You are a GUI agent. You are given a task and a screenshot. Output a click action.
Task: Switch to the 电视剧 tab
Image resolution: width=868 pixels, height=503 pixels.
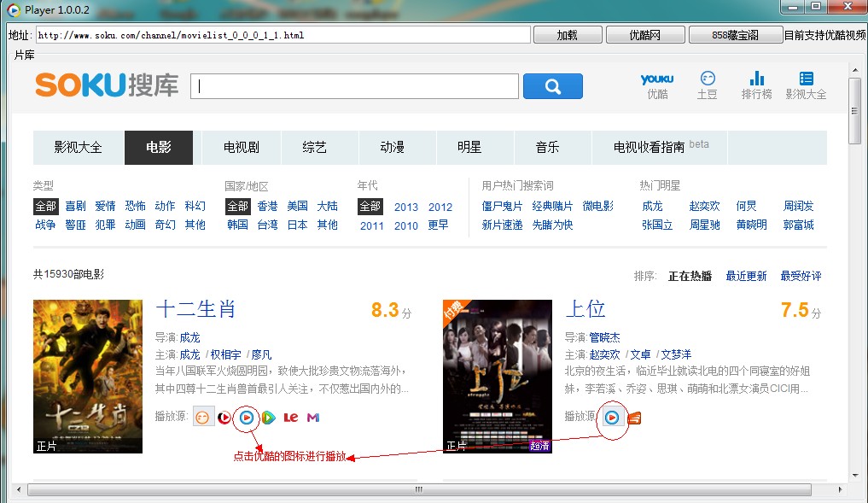pos(242,148)
